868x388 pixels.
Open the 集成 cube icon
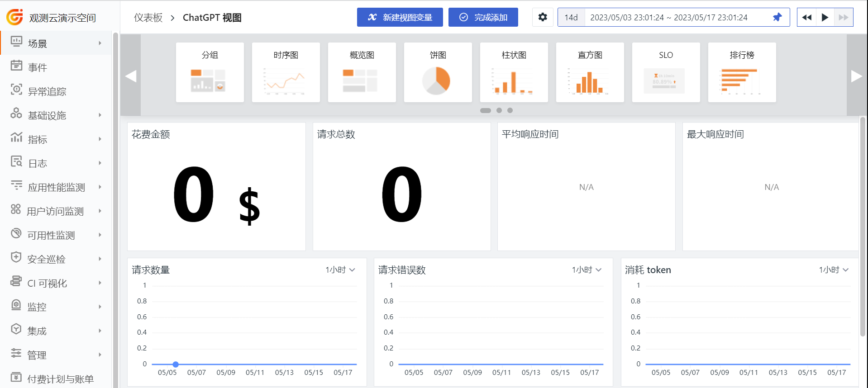pyautogui.click(x=16, y=330)
